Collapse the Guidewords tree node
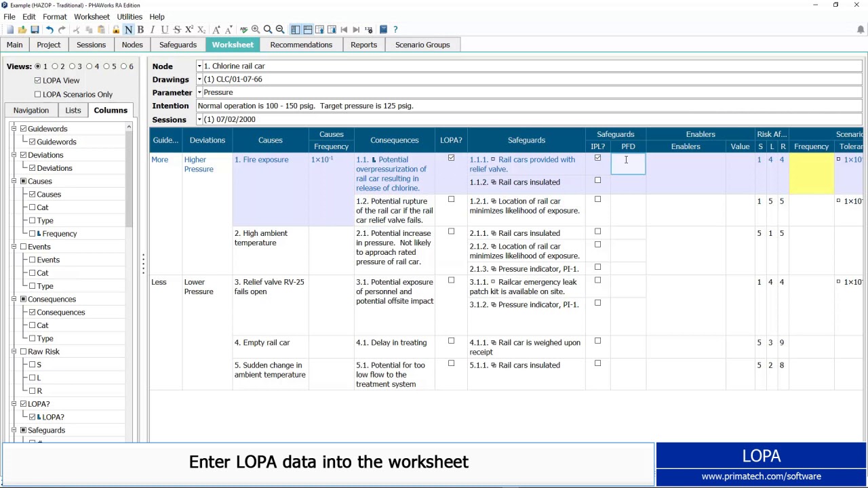The width and height of the screenshot is (868, 488). point(14,129)
